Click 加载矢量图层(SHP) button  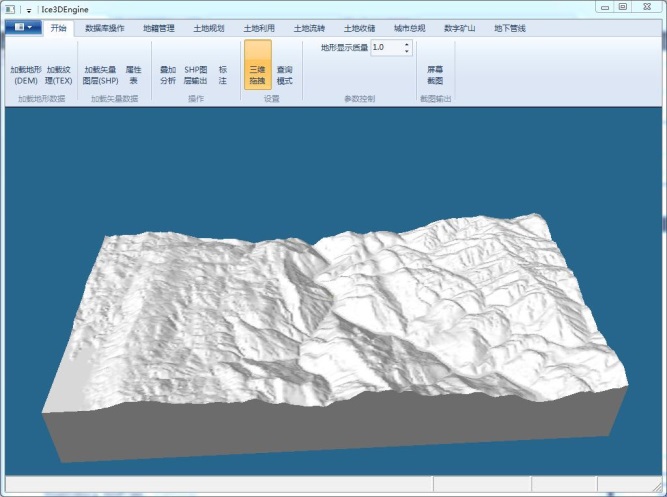[100, 74]
